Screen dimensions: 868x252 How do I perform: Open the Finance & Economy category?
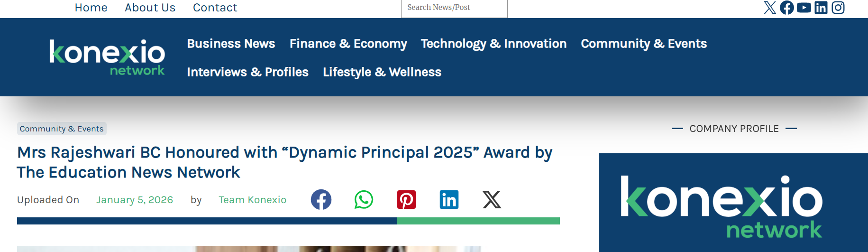click(348, 44)
